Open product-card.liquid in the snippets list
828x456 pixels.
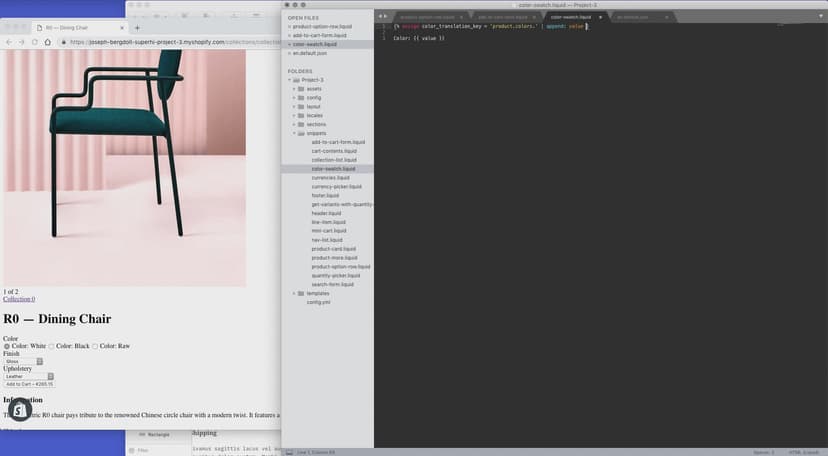point(333,249)
